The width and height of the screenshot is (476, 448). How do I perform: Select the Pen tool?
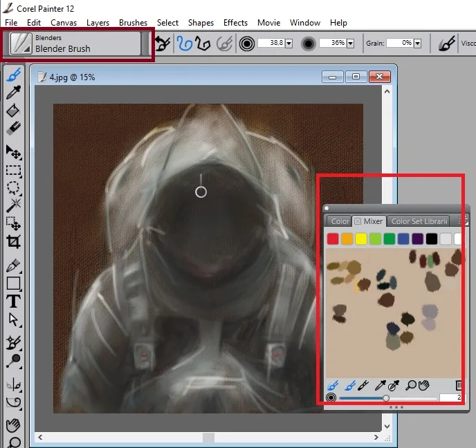click(x=13, y=265)
